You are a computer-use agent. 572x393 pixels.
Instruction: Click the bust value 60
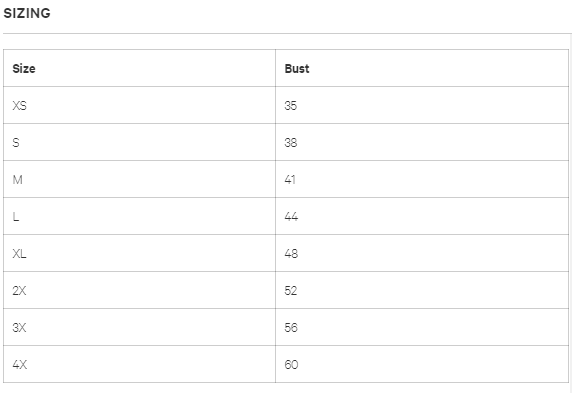(x=291, y=365)
